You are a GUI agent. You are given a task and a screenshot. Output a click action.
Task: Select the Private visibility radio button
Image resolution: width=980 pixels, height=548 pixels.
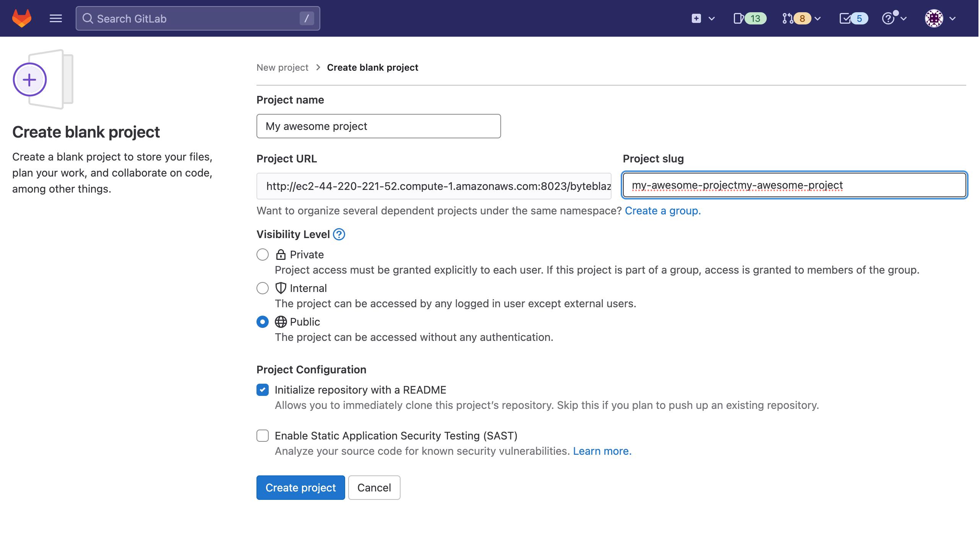pos(263,255)
